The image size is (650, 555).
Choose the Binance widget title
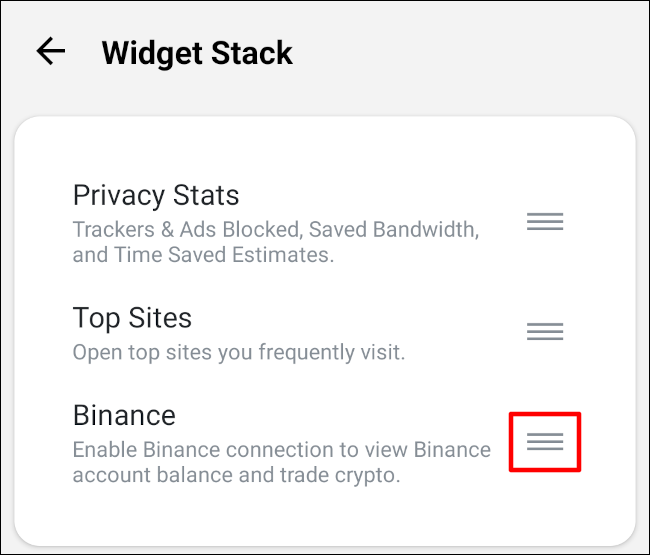(x=124, y=415)
